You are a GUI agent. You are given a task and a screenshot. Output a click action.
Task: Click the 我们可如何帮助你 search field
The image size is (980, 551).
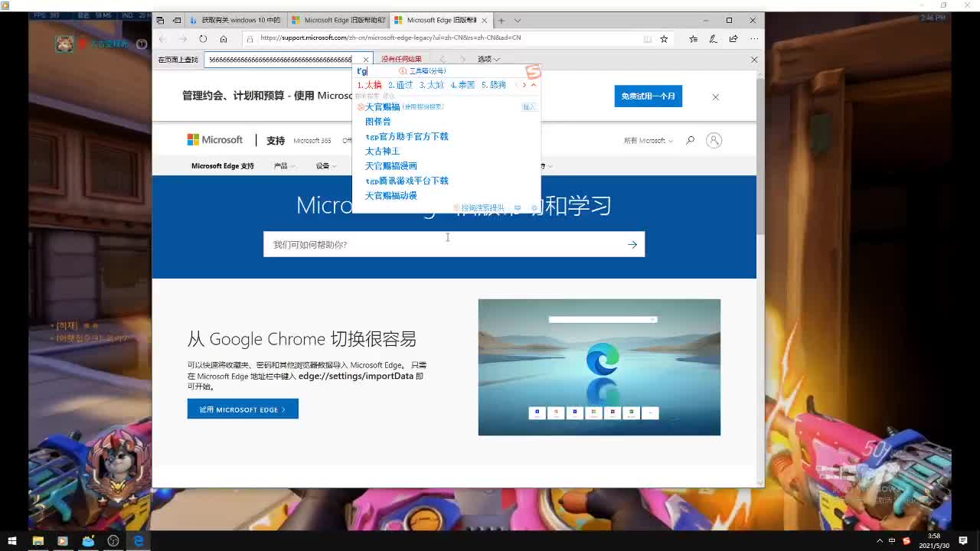click(444, 244)
